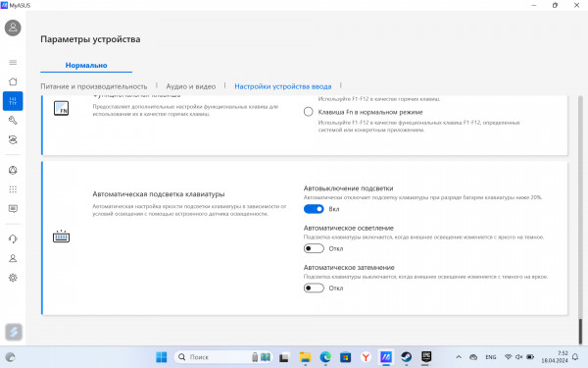Viewport: 588px width, 368px height.
Task: Open the network, volume and battery tray group
Action: point(519,357)
